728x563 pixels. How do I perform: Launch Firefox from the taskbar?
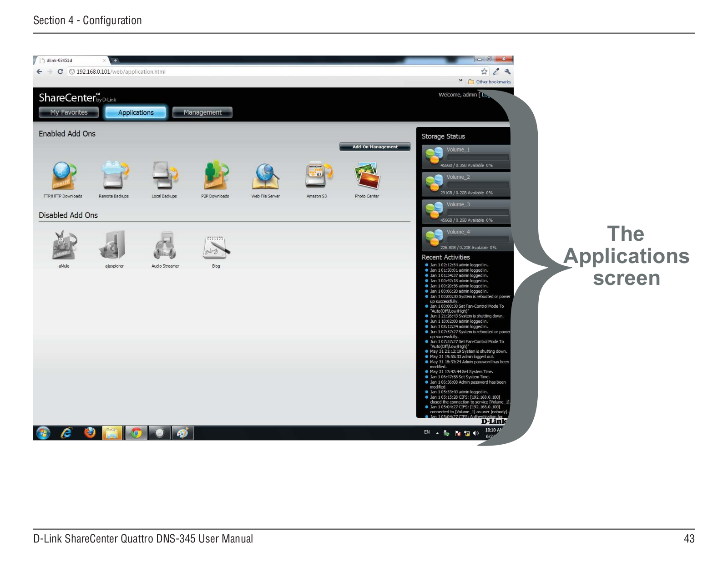pyautogui.click(x=90, y=432)
